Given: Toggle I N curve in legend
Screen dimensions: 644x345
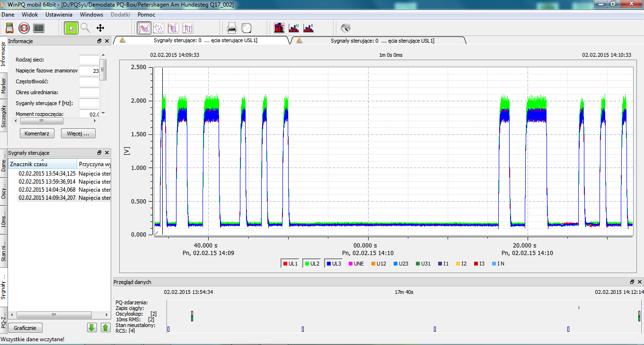Looking at the screenshot, I should pos(497,264).
